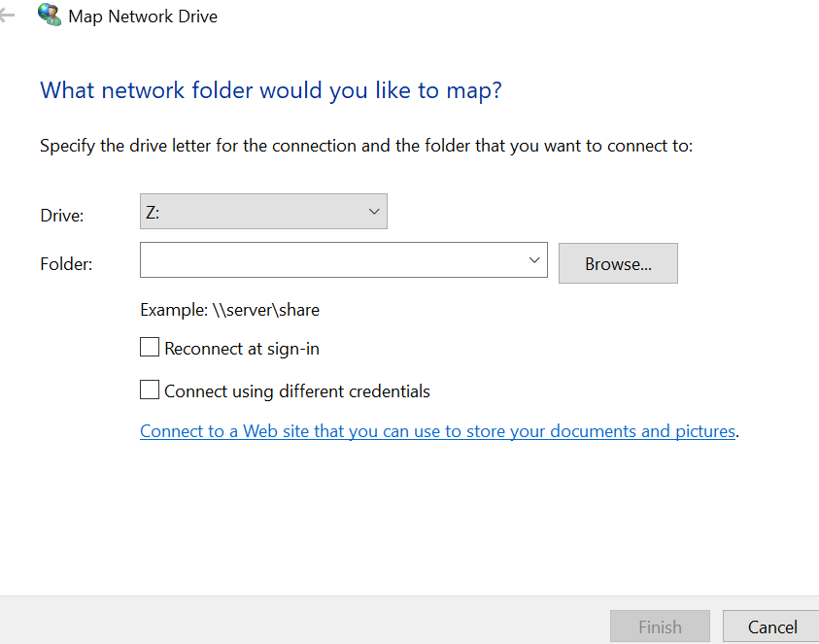Click the Browse... button
819x644 pixels.
(618, 263)
